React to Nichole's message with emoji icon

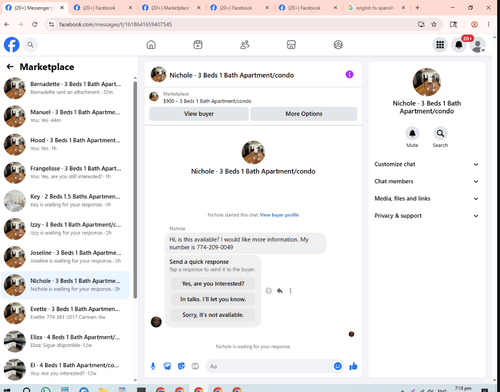269,291
